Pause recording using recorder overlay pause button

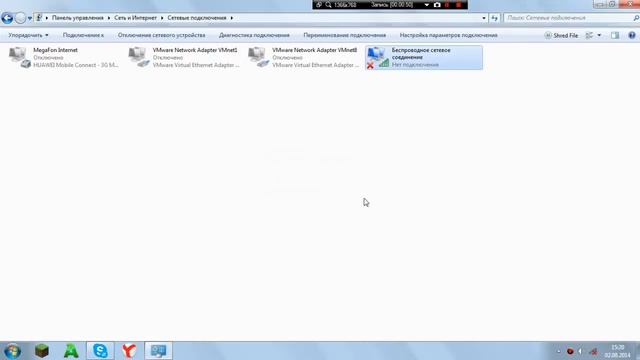pyautogui.click(x=447, y=5)
